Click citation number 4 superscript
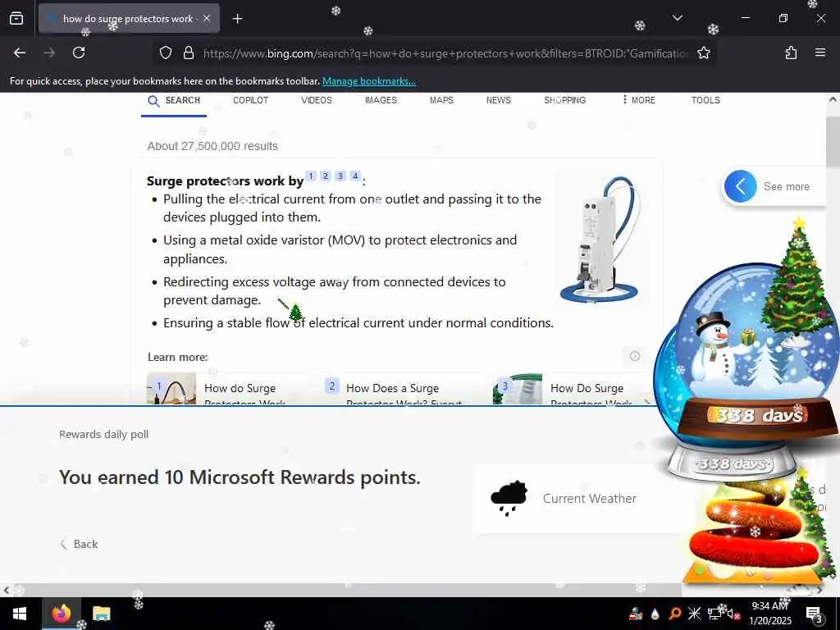The height and width of the screenshot is (630, 840). (x=354, y=176)
